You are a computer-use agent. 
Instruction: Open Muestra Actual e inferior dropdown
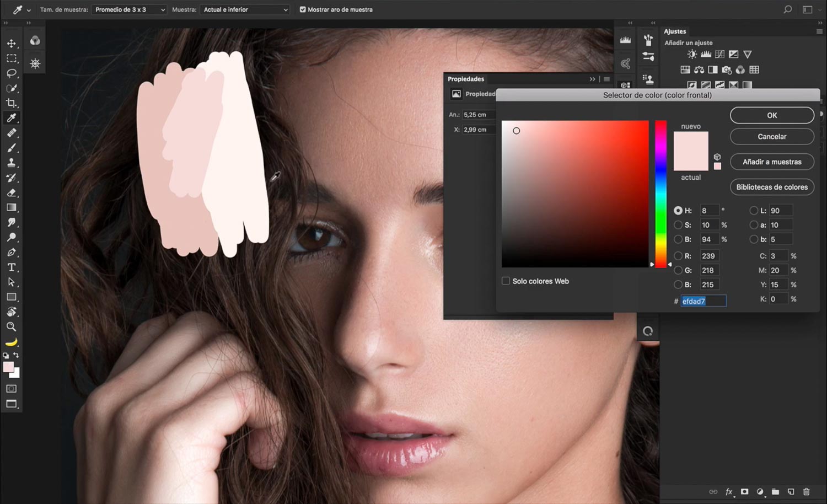coord(245,9)
